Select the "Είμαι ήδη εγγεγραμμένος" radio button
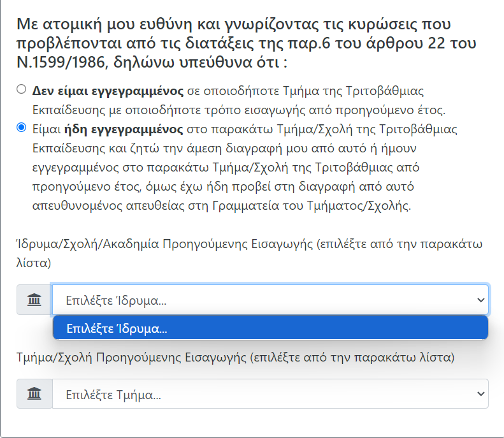Viewport: 504px width, 438px height. (x=22, y=128)
